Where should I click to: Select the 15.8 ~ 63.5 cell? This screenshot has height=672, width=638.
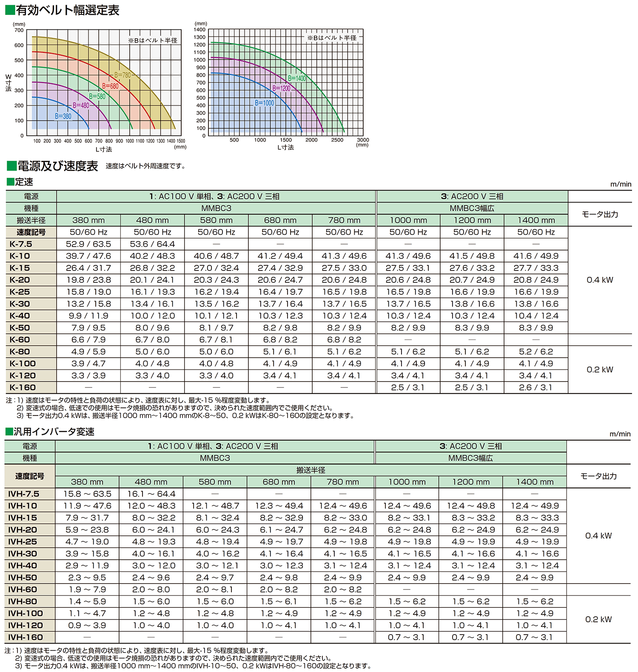coord(87,494)
